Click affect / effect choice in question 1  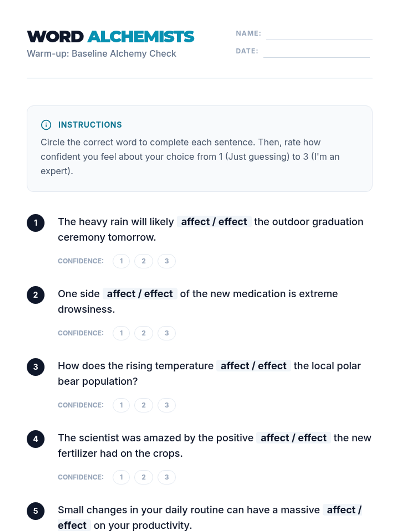click(214, 222)
